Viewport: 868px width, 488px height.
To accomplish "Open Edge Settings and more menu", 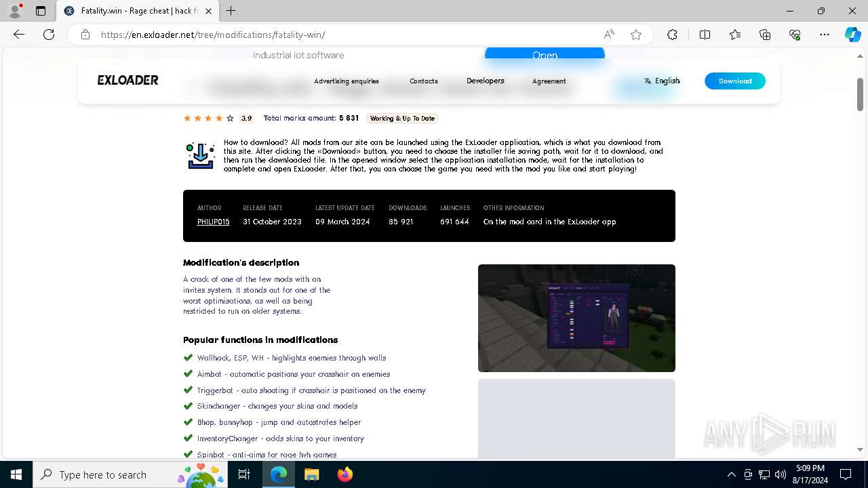I will click(825, 35).
